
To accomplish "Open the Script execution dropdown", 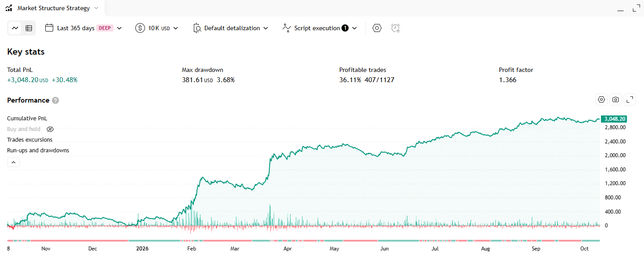I will [x=319, y=28].
